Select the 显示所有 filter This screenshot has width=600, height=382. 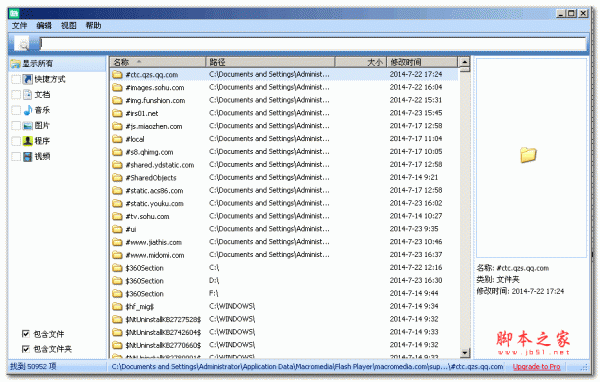click(x=57, y=64)
